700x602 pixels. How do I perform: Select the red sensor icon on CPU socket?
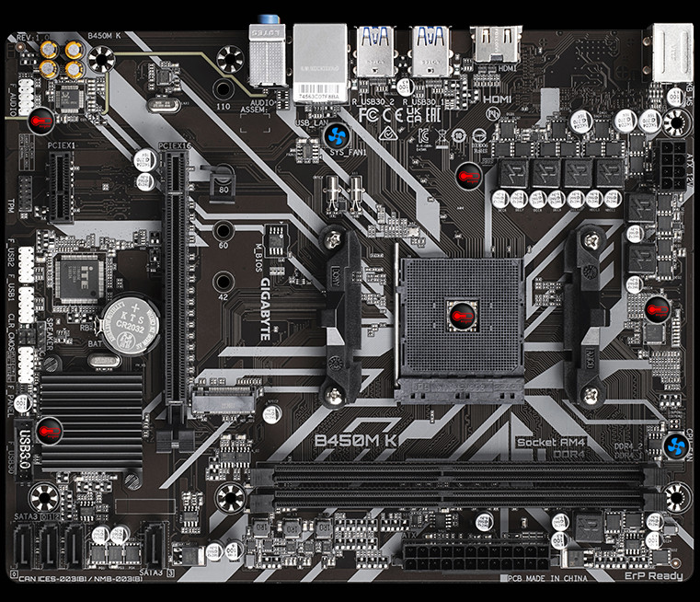458,312
